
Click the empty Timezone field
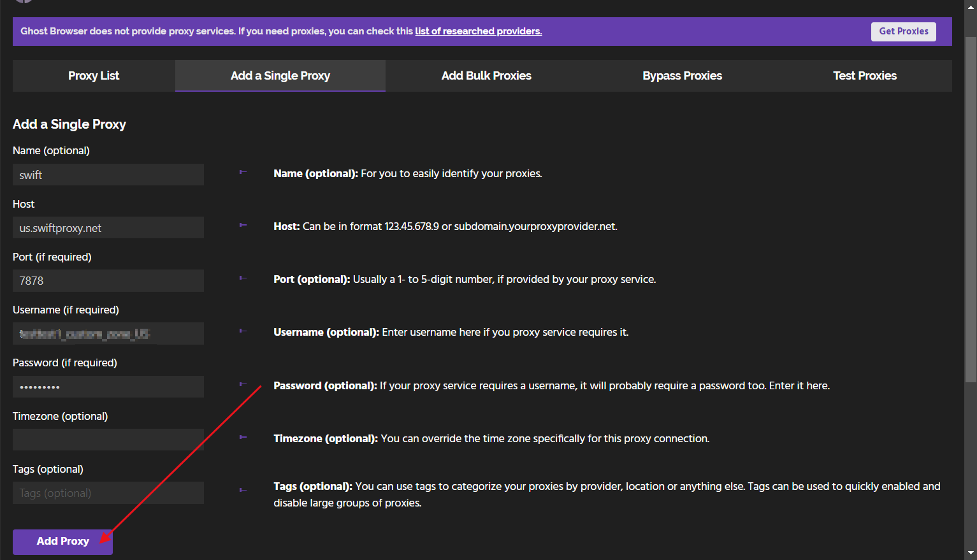(x=108, y=440)
